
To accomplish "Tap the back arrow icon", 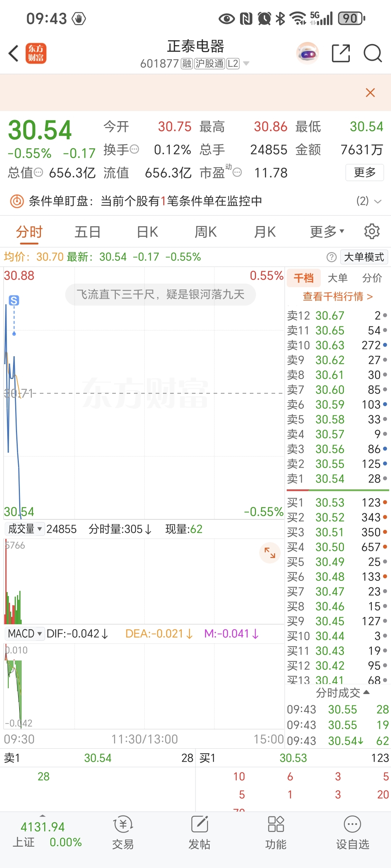I will pyautogui.click(x=13, y=54).
